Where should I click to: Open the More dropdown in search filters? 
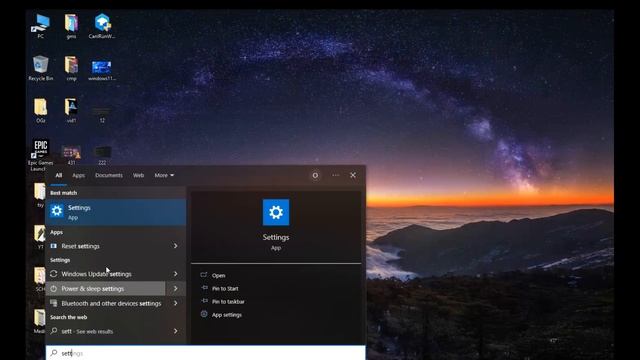pos(164,175)
